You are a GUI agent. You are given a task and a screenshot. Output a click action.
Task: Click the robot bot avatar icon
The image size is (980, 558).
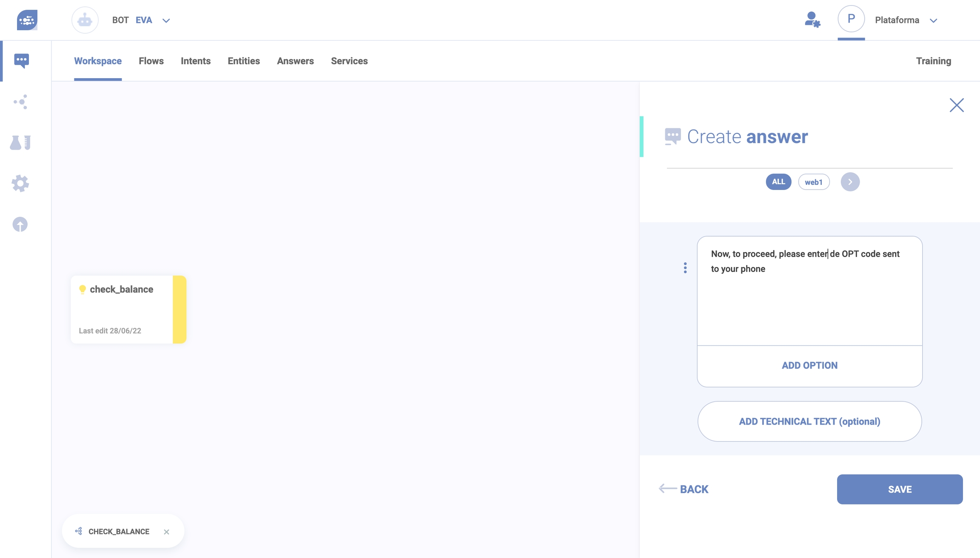coord(85,20)
